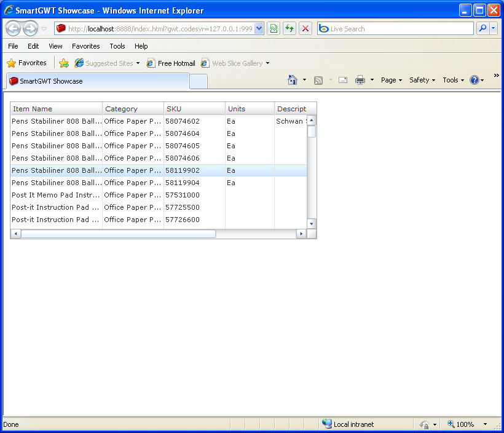Open the recent pages dropdown arrow

(x=44, y=29)
